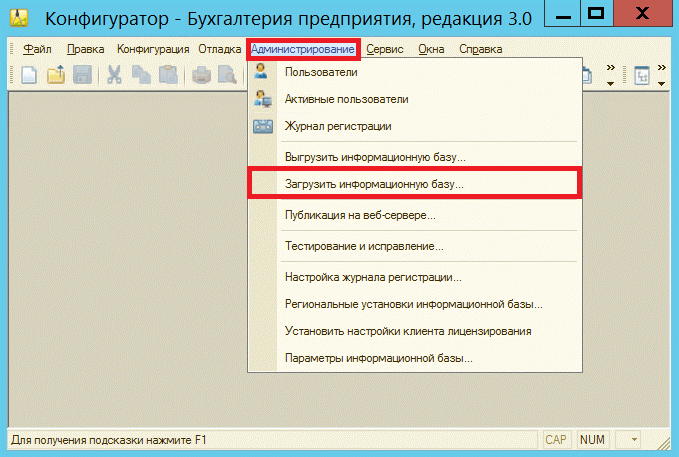Click the CAP indicator in status bar
679x457 pixels.
[x=556, y=440]
